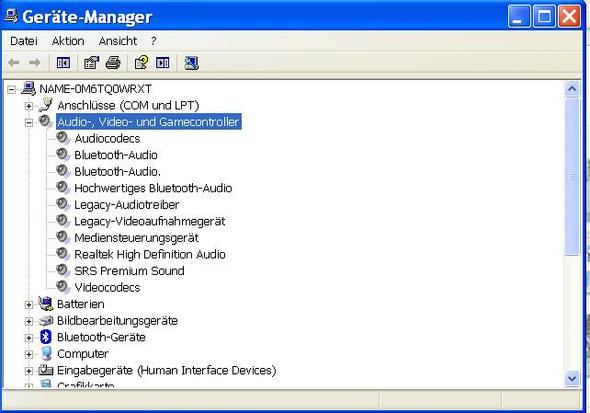Collapse Audio-, Video- und Gamecontroller node
Screen dimensions: 590x413
[29, 123]
